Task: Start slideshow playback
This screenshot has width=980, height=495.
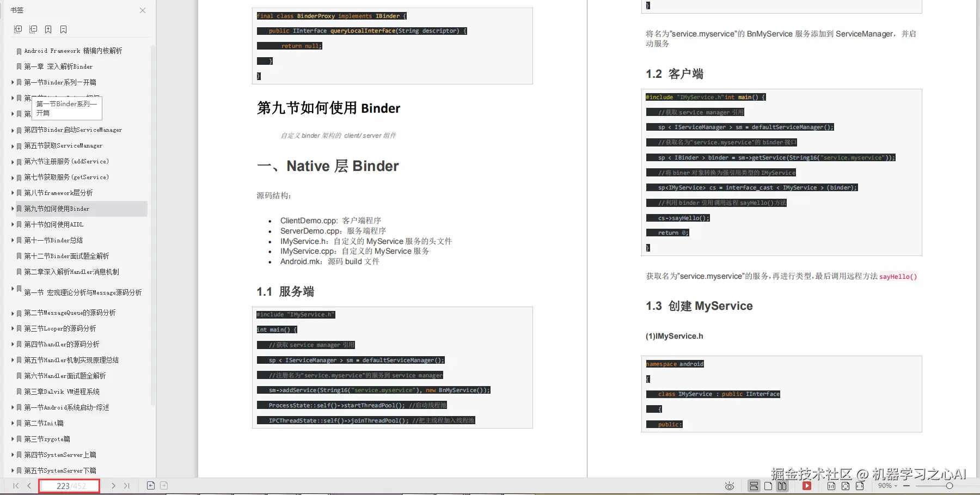Action: tap(807, 486)
